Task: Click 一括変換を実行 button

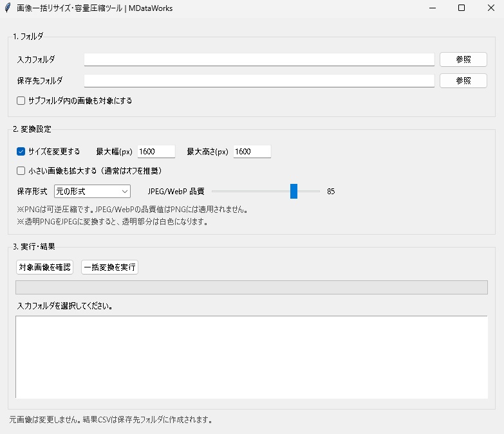Action: (x=109, y=267)
